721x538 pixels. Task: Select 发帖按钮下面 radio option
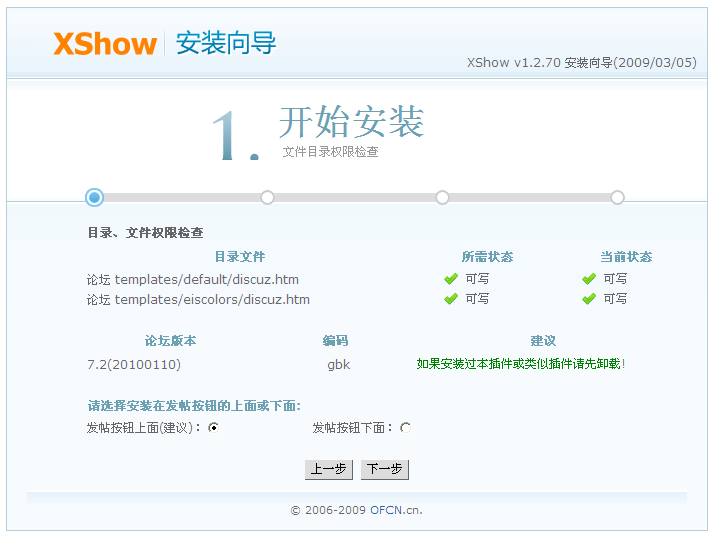(x=405, y=428)
